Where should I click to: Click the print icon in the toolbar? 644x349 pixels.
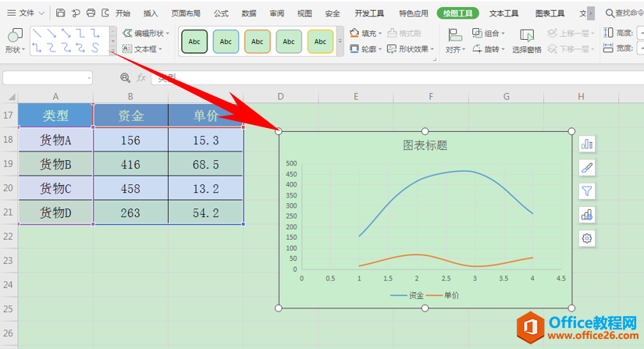coord(91,13)
